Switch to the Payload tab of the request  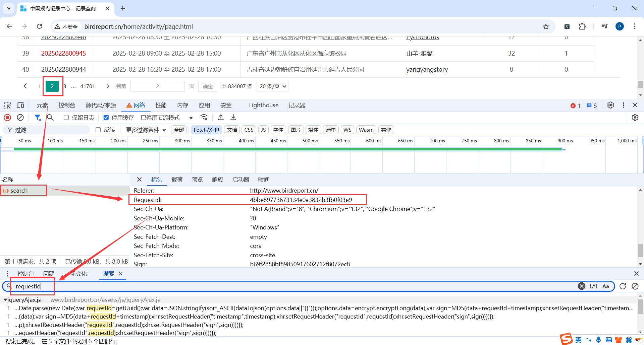[x=177, y=180]
